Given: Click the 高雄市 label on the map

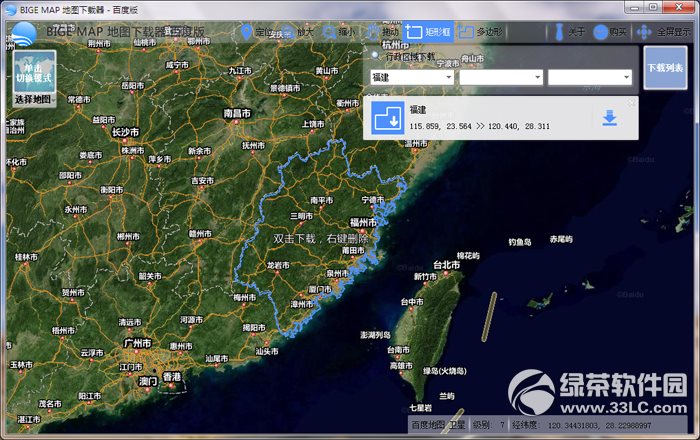Looking at the screenshot, I should click(401, 365).
